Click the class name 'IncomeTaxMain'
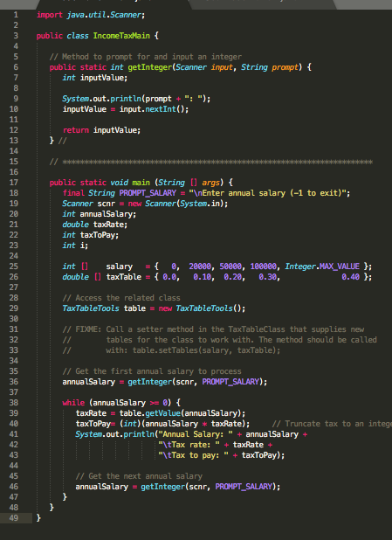This screenshot has height=540, width=392. pos(121,36)
